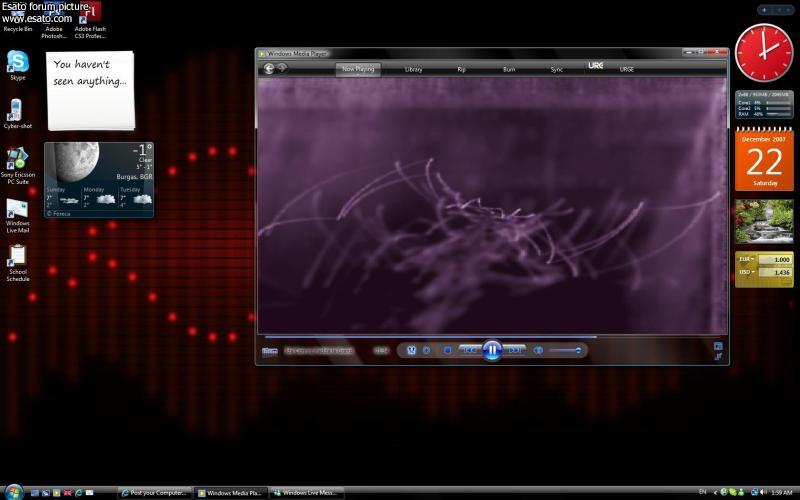This screenshot has width=800, height=500.
Task: Click the system tray volume icon
Action: point(763,492)
